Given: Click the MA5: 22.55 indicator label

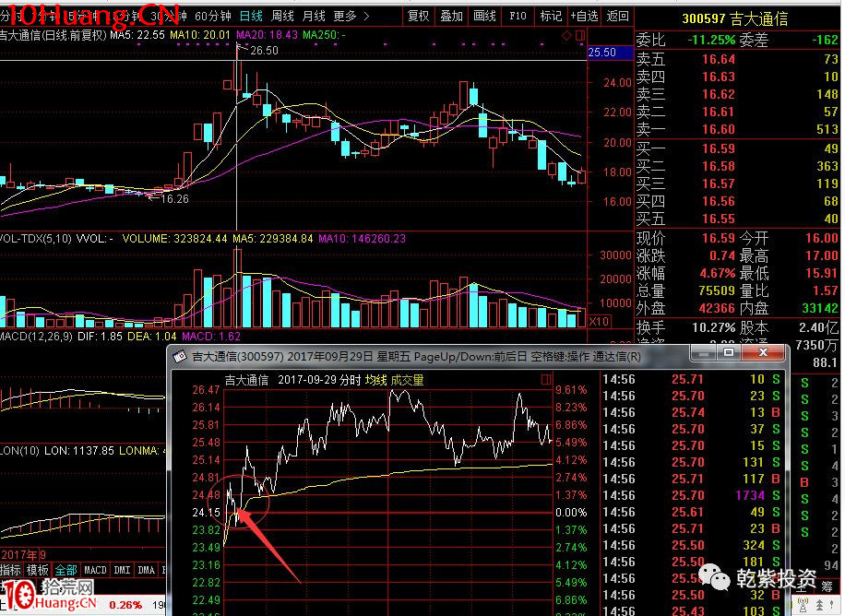Looking at the screenshot, I should point(137,35).
